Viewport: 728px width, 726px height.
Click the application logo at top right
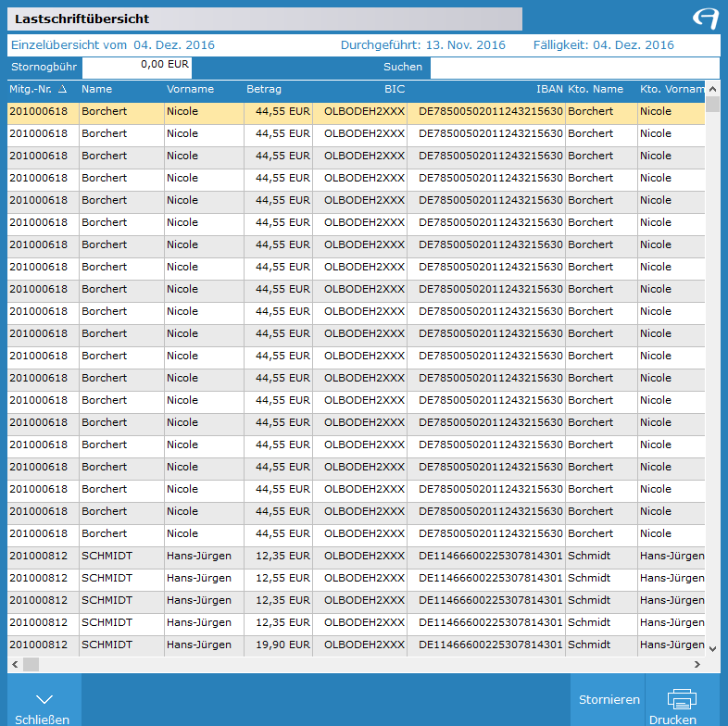coord(705,19)
